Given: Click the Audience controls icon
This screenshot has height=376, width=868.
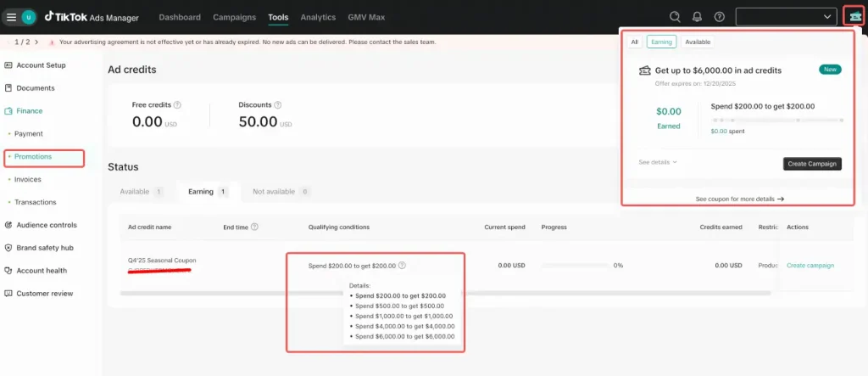Looking at the screenshot, I should 8,225.
